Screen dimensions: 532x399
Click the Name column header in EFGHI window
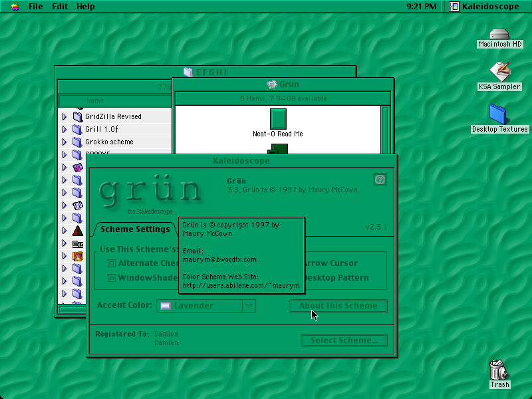click(114, 101)
